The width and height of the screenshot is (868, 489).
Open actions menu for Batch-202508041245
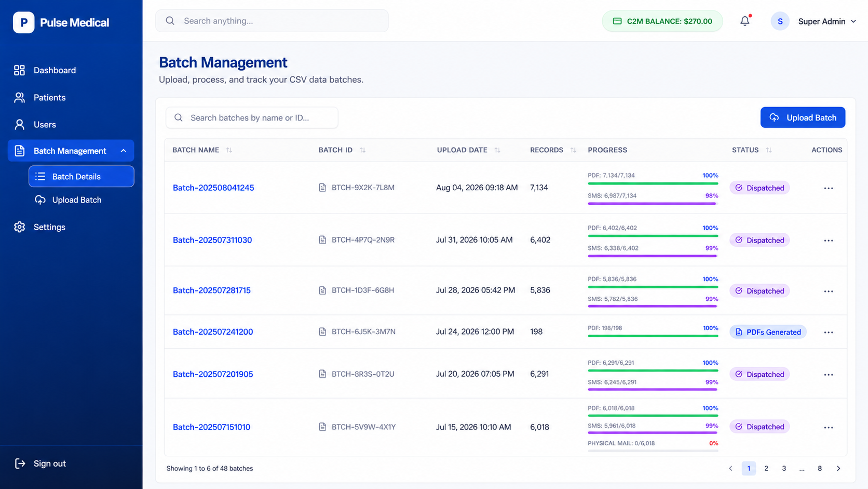[x=828, y=188]
